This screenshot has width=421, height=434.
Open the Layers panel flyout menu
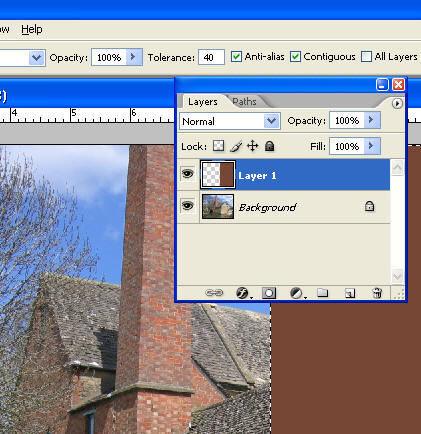click(x=397, y=104)
